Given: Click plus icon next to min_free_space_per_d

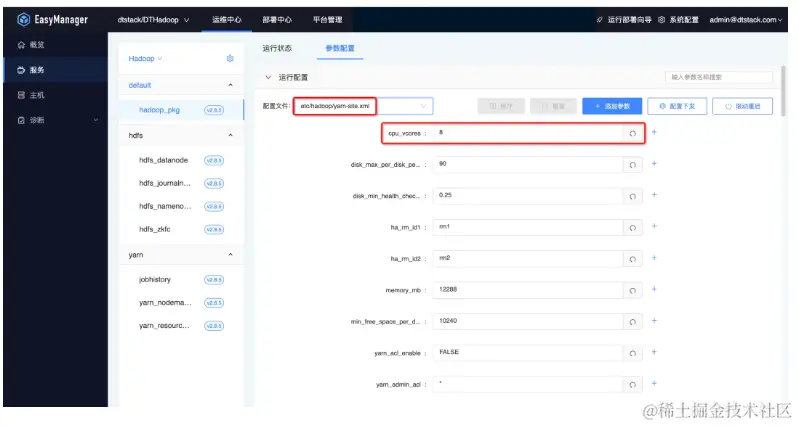Looking at the screenshot, I should click(x=654, y=321).
